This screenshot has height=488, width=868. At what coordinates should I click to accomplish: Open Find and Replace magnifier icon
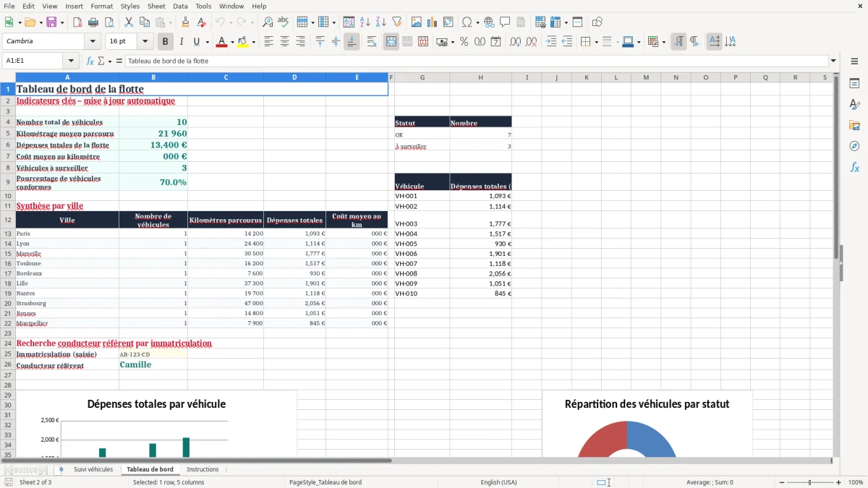tap(268, 22)
